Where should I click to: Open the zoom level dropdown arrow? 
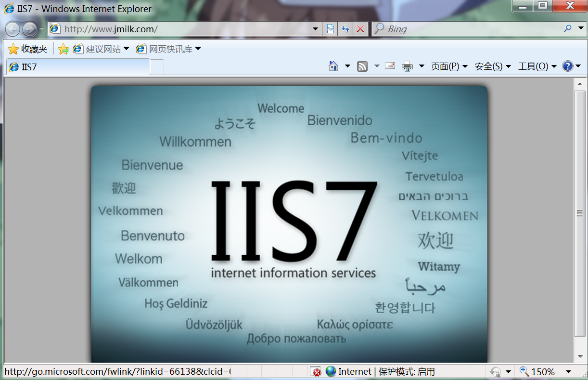click(x=568, y=372)
